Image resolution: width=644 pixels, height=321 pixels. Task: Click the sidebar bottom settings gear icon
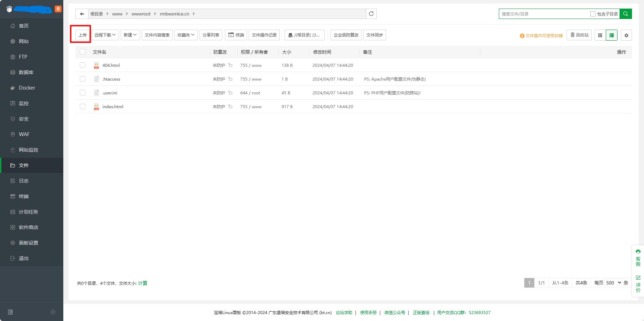(53, 312)
